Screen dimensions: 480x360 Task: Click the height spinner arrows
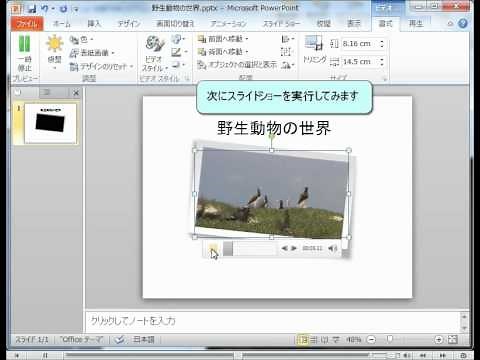point(382,44)
